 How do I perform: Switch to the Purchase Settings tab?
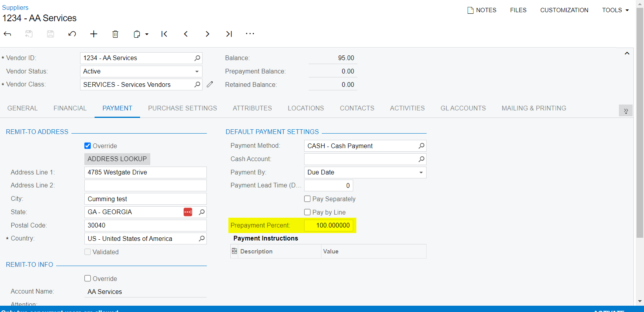(182, 108)
